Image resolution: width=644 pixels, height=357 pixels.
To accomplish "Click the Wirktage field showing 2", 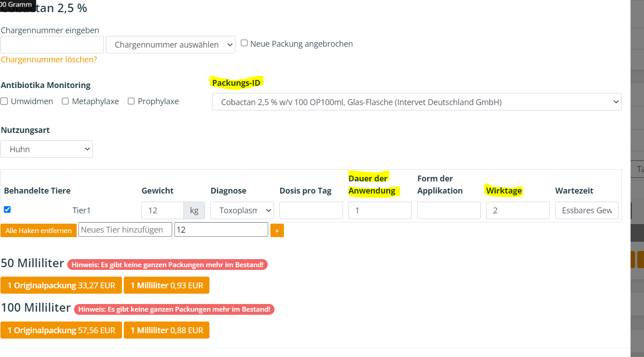I will tap(518, 210).
